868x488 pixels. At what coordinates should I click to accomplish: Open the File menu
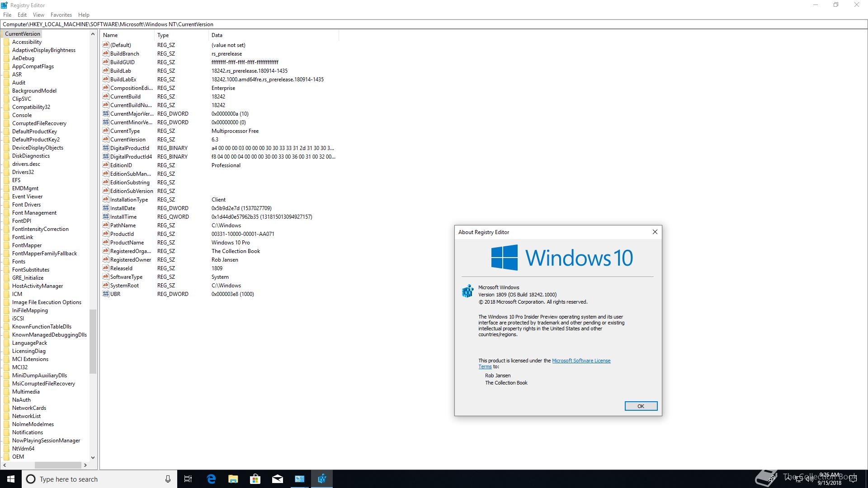pos(7,14)
